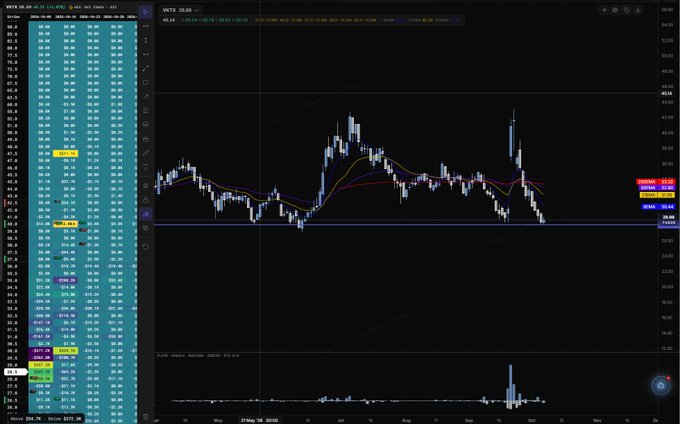Screen dimensions: 680x424
Task: Select the $457.5K highlighted cell
Action: tap(41, 365)
